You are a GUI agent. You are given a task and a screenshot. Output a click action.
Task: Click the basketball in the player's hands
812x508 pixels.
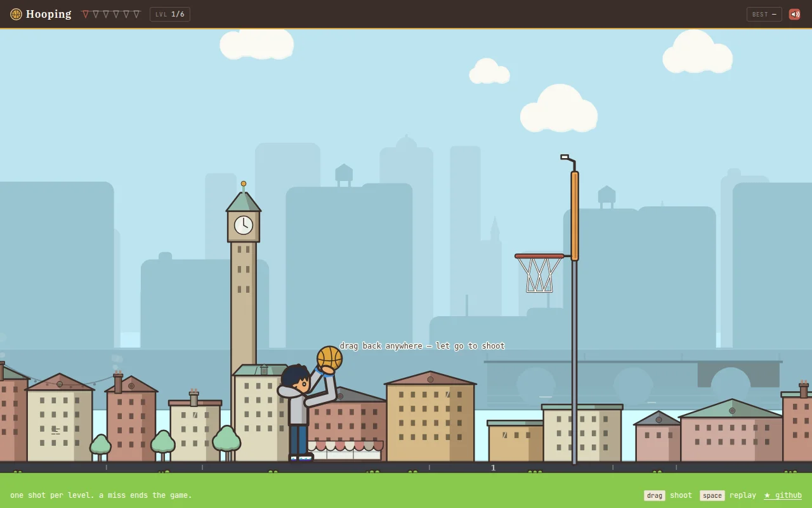pos(329,359)
